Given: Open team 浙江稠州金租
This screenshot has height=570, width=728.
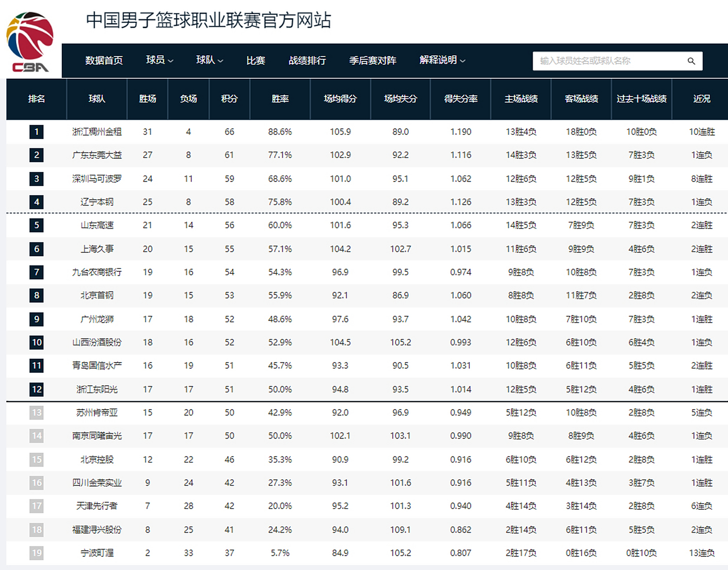Looking at the screenshot, I should [x=97, y=132].
